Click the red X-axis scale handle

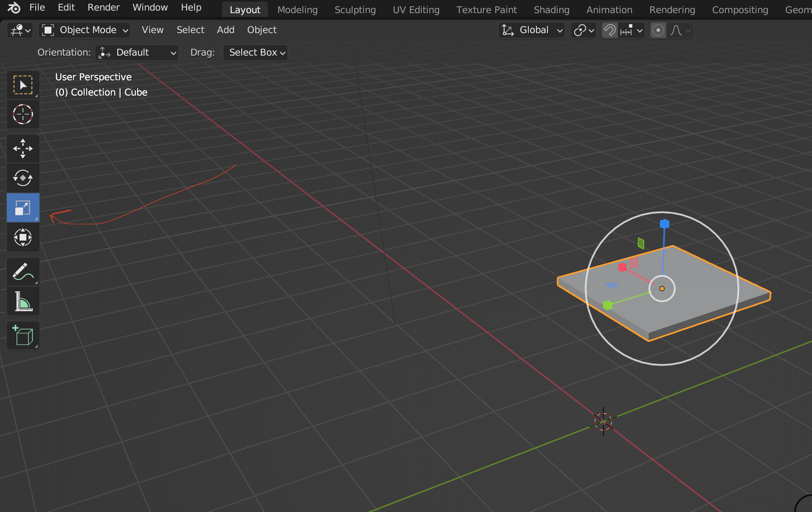[x=622, y=267]
